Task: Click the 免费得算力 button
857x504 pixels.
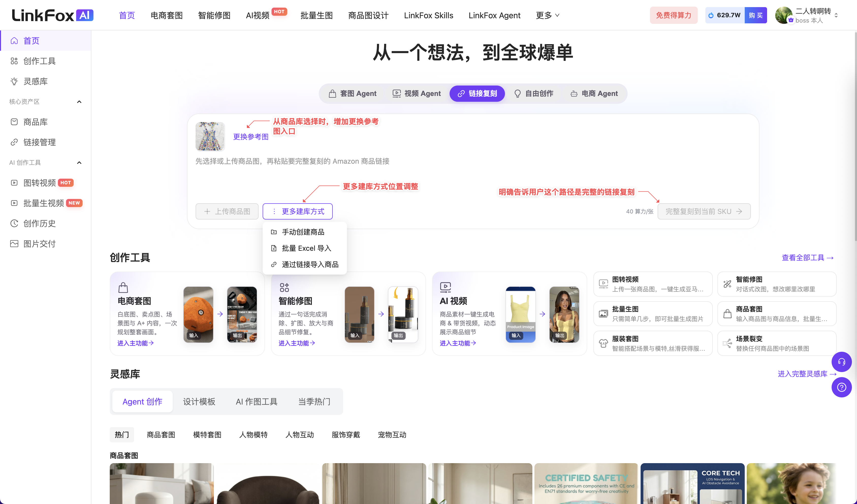Action: click(x=673, y=15)
